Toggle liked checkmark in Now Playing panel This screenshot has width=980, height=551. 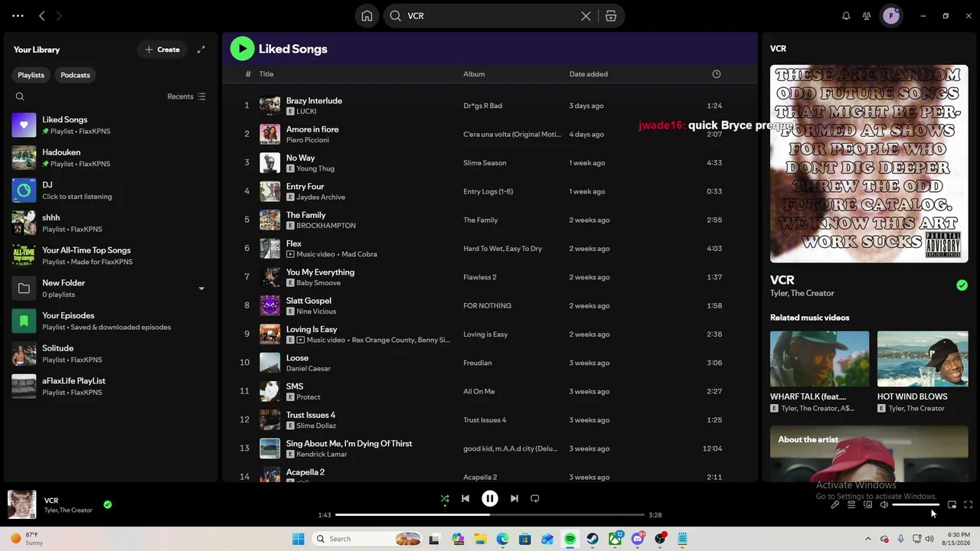click(962, 285)
